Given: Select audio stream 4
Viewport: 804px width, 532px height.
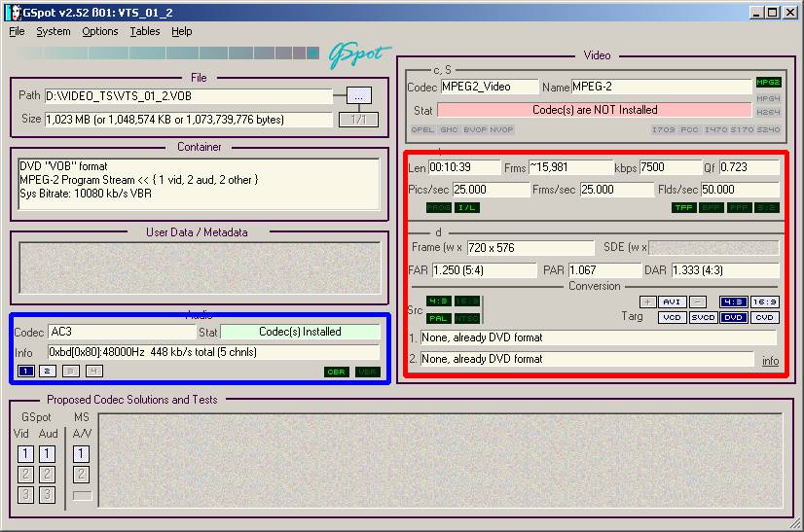Looking at the screenshot, I should point(93,372).
